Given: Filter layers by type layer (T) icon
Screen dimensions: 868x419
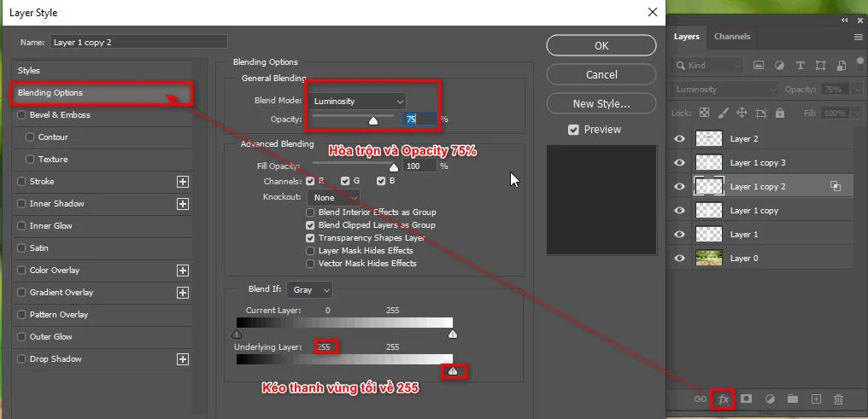Looking at the screenshot, I should (800, 66).
